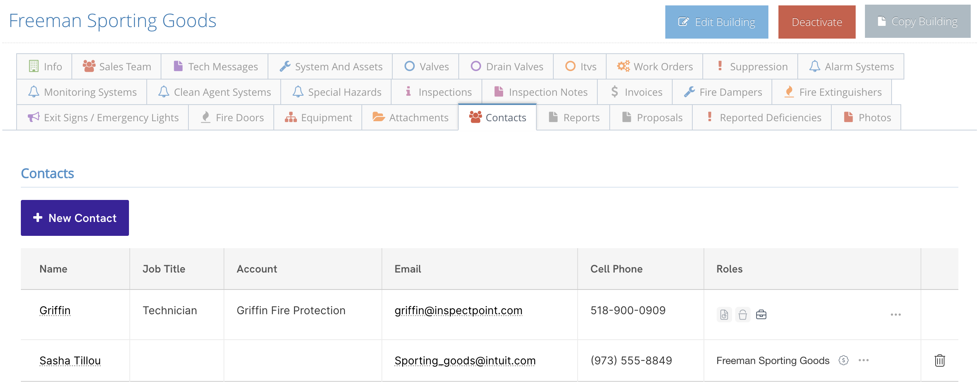The image size is (980, 386).
Task: Click Freeman Sporting Goods role text
Action: pyautogui.click(x=773, y=361)
